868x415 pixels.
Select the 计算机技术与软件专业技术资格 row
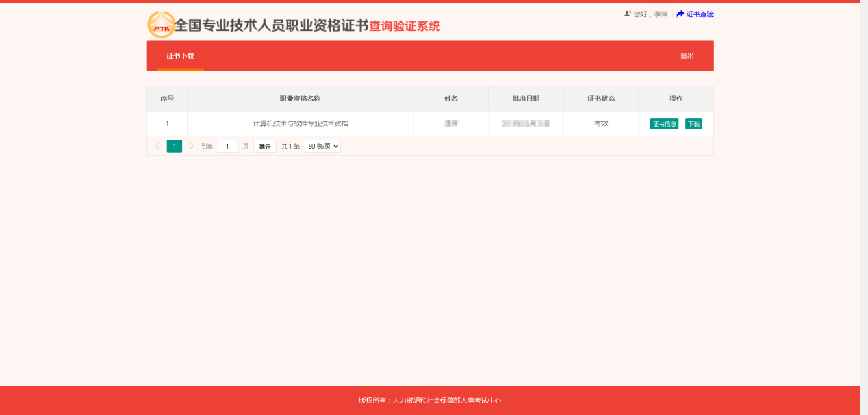[x=299, y=124]
